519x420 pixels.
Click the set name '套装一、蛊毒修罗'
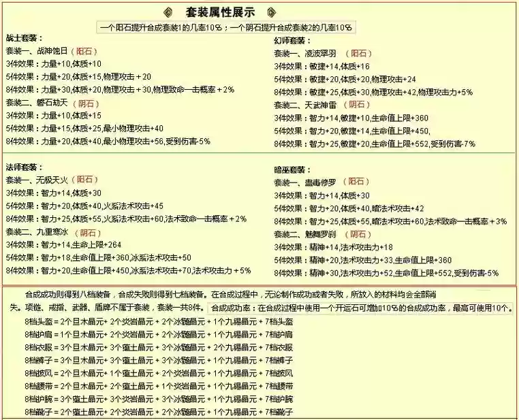click(x=305, y=182)
